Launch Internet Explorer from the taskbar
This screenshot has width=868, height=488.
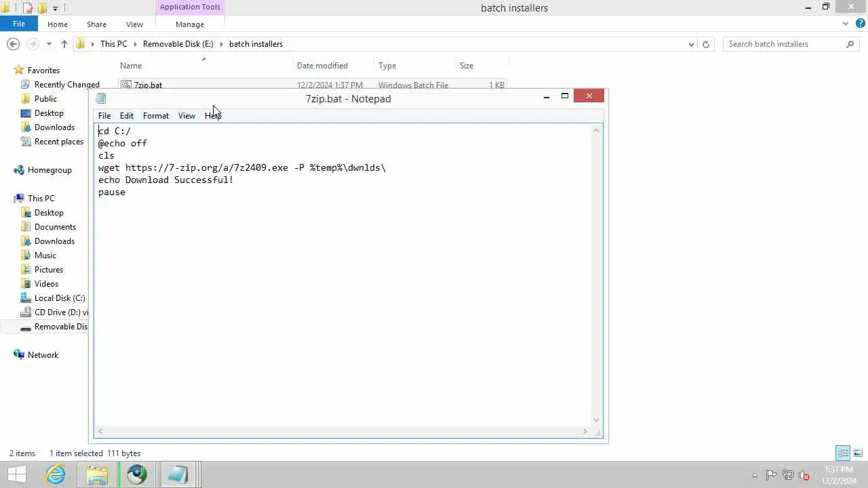click(56, 474)
